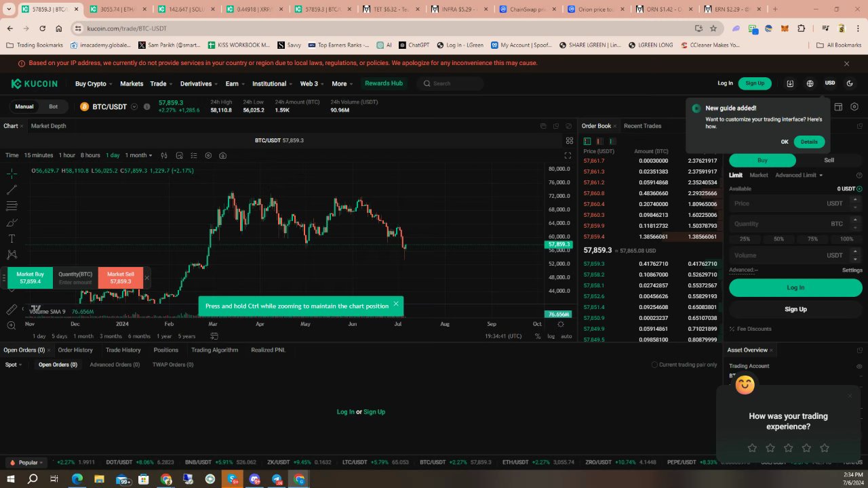Image resolution: width=868 pixels, height=488 pixels.
Task: Switch to Market Depth tab
Action: tap(49, 126)
